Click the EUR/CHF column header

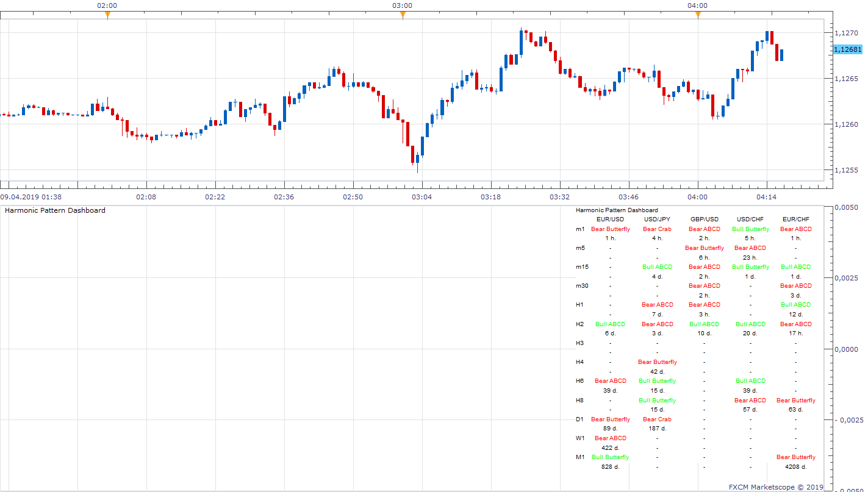pyautogui.click(x=796, y=219)
